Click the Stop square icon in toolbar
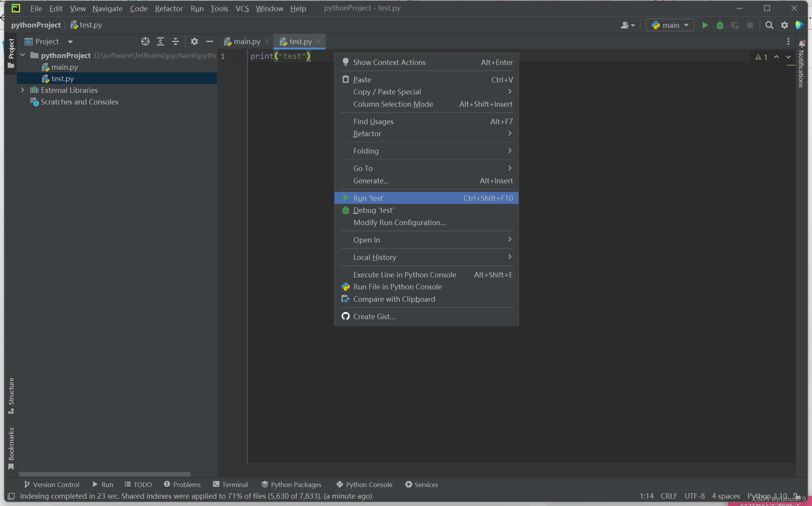Screen dimensions: 812x506 [750, 25]
